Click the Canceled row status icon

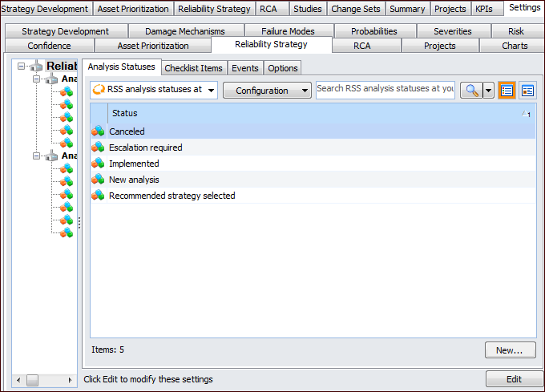click(98, 131)
